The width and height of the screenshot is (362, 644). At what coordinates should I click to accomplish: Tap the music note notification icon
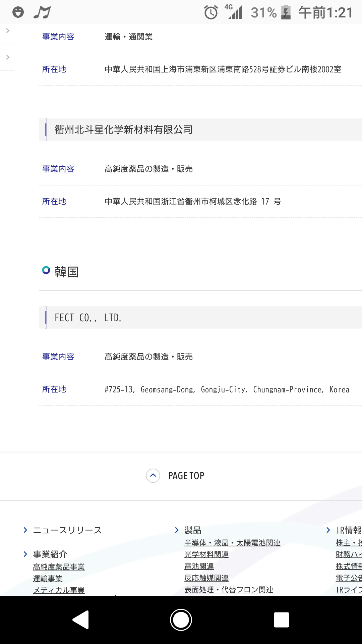(x=42, y=12)
